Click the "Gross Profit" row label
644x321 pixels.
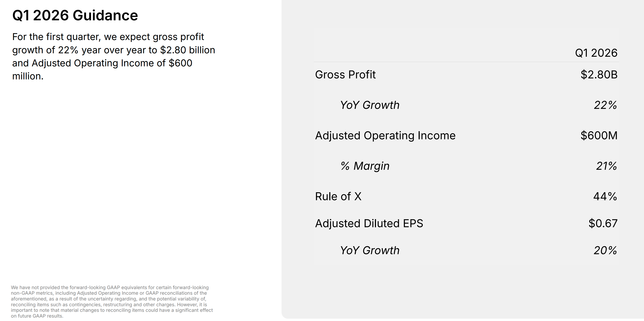345,75
